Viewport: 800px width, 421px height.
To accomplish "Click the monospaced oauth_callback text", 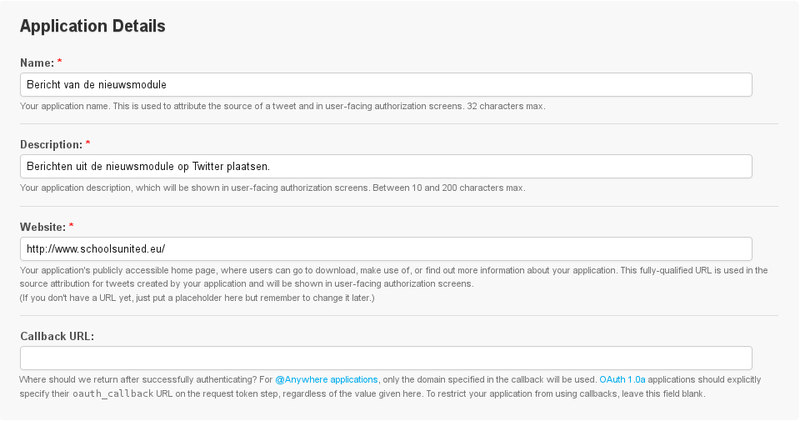I will 113,394.
